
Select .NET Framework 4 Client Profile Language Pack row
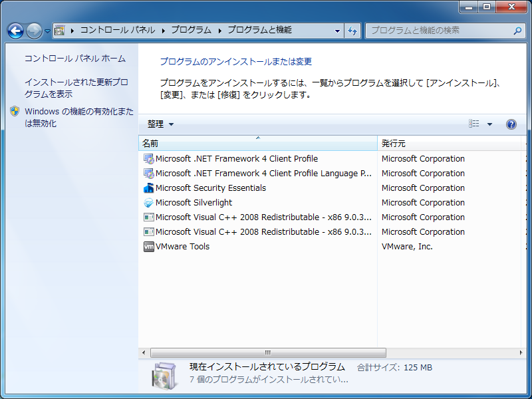(x=263, y=174)
